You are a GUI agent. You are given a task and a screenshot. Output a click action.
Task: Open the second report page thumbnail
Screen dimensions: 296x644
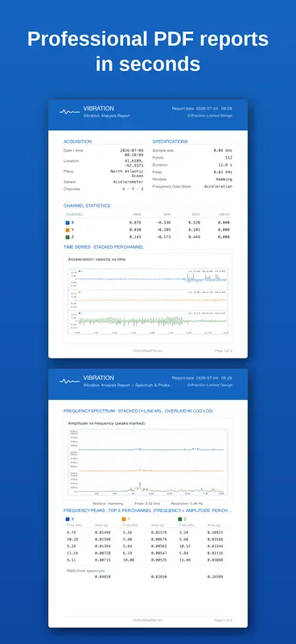148,497
